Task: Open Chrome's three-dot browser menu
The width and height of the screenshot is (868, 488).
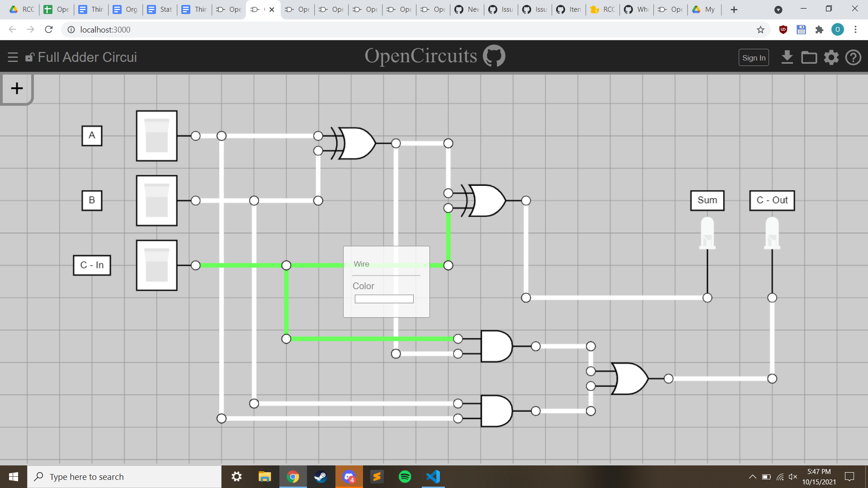Action: (x=856, y=29)
